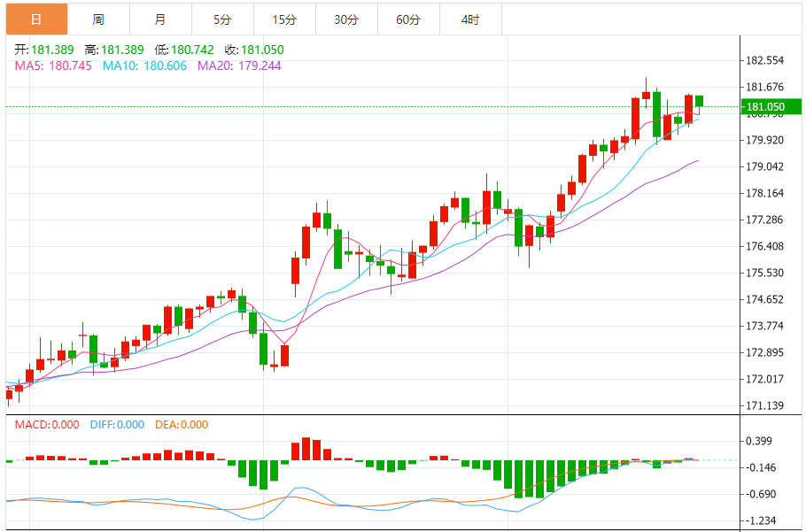The image size is (806, 532).
Task: Open the 5分 timeframe tab
Action: pos(222,19)
